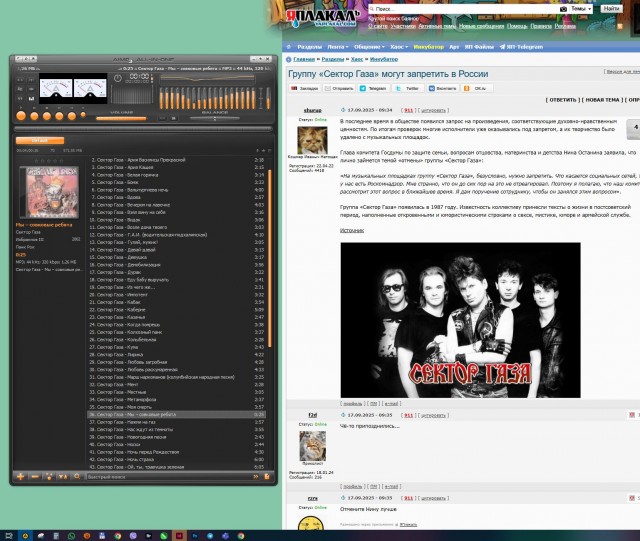Click Найти search button
Viewport: 640px width, 541px height.
click(x=611, y=9)
